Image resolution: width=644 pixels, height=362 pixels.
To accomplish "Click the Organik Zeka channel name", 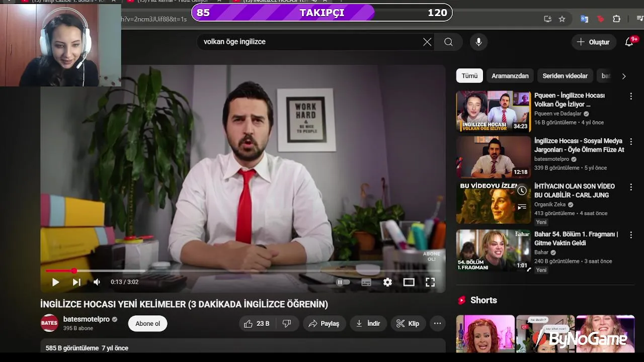I will 550,205.
